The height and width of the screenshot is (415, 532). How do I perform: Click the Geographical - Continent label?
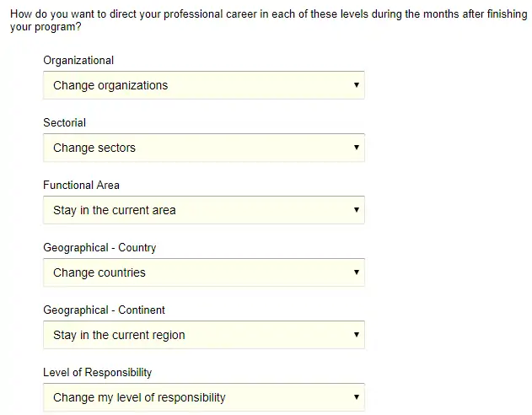coord(105,310)
